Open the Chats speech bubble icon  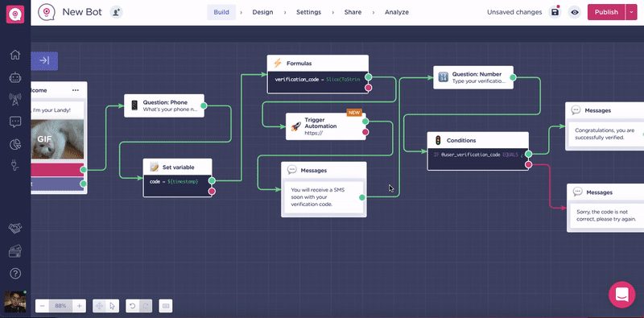(15, 122)
